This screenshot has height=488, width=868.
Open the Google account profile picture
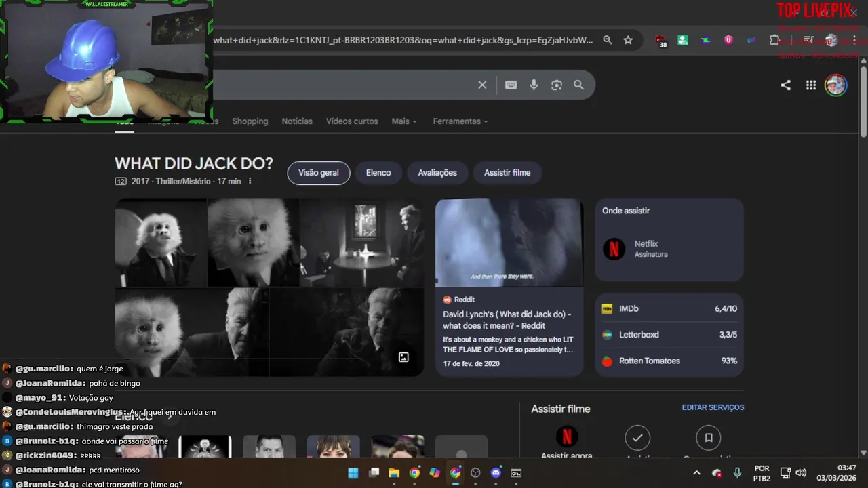[x=835, y=85]
